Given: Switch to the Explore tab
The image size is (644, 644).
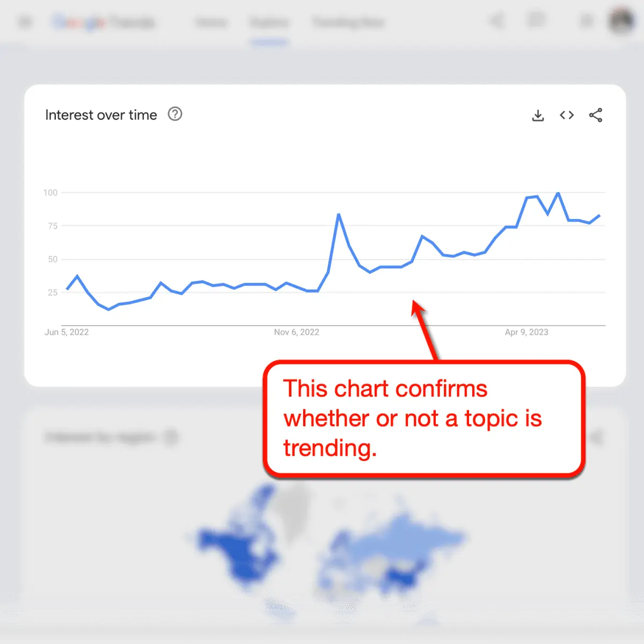Looking at the screenshot, I should [269, 23].
